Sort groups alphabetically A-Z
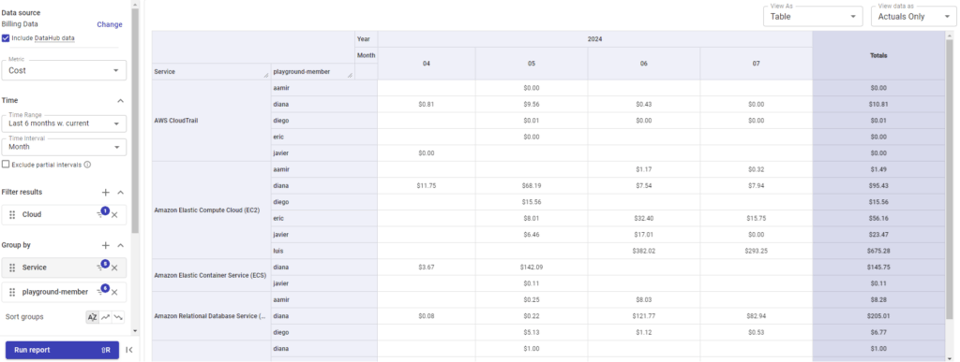 [92, 317]
